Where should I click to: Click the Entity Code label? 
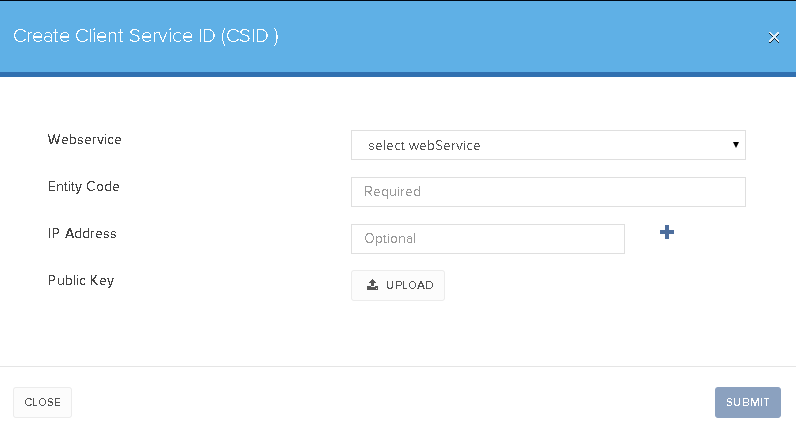pos(84,187)
